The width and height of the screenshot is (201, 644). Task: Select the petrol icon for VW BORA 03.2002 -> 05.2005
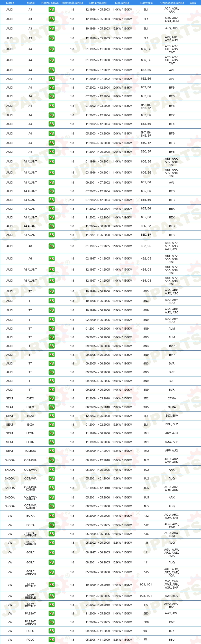[x=52, y=525]
